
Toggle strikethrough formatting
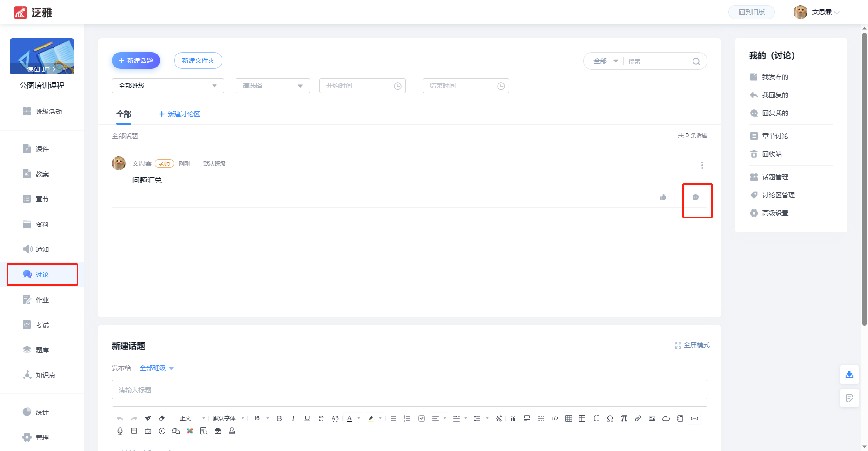click(x=321, y=418)
